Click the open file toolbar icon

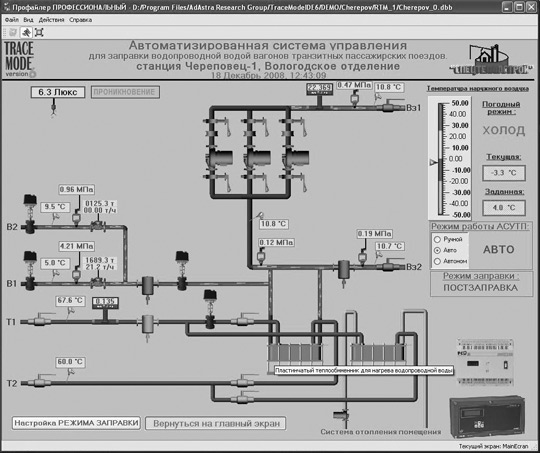pos(13,32)
